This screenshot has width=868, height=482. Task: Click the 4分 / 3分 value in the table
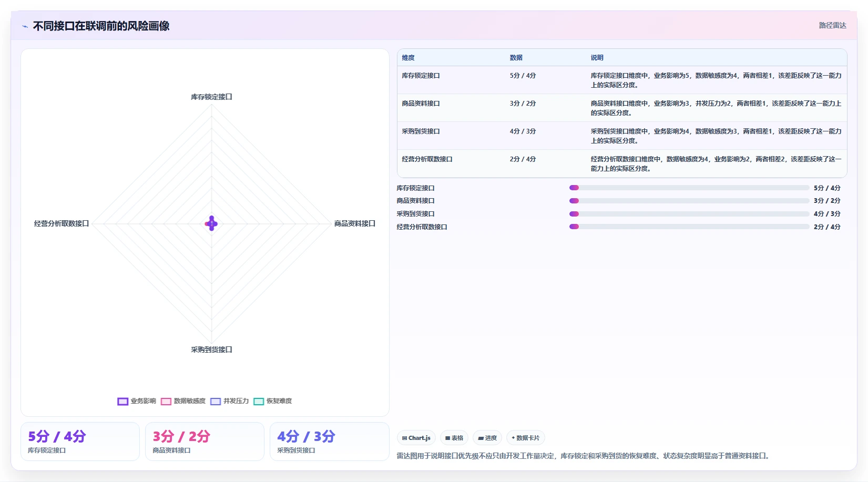coord(523,131)
